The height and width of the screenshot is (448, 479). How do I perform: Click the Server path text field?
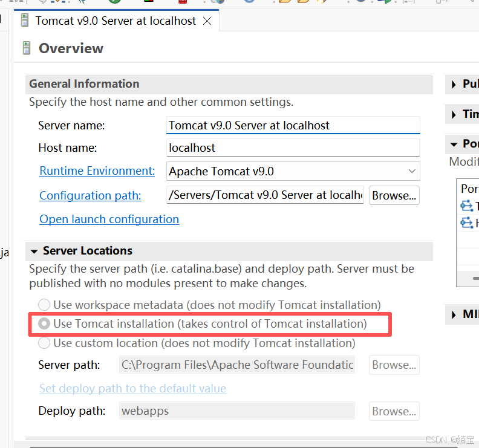236,365
